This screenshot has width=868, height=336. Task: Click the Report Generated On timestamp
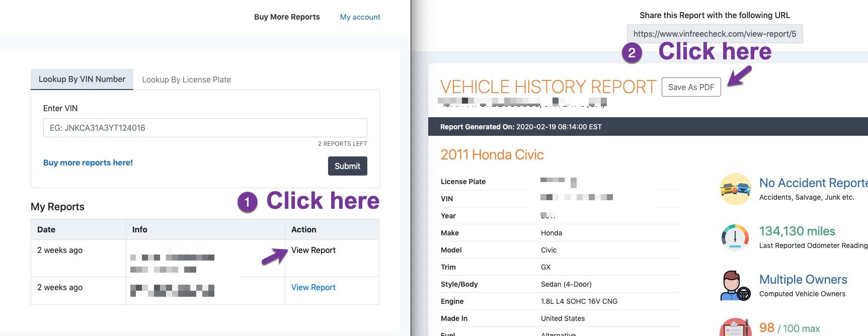[x=521, y=127]
